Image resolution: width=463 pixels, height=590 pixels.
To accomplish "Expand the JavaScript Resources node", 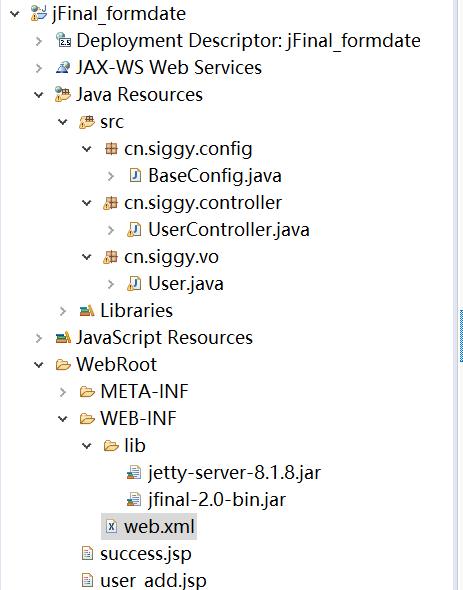I will pos(39,338).
